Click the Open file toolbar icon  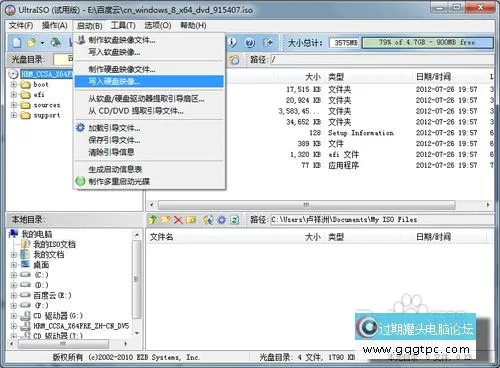(x=31, y=42)
